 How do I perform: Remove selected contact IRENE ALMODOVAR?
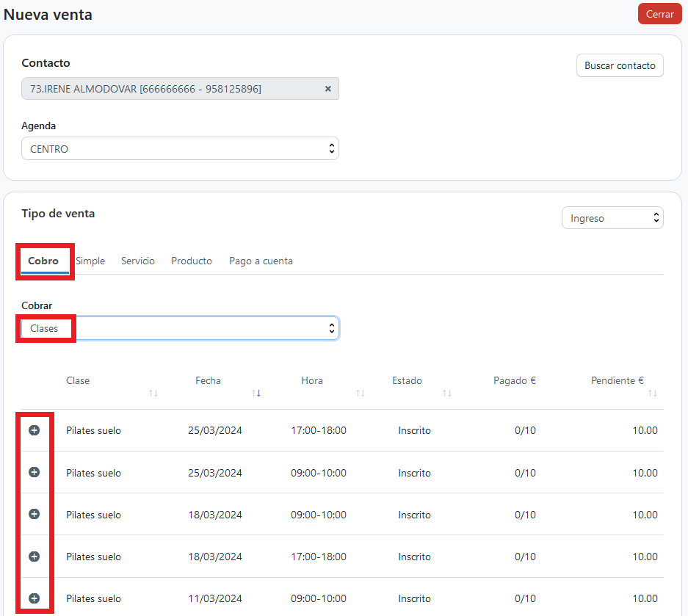pos(327,89)
